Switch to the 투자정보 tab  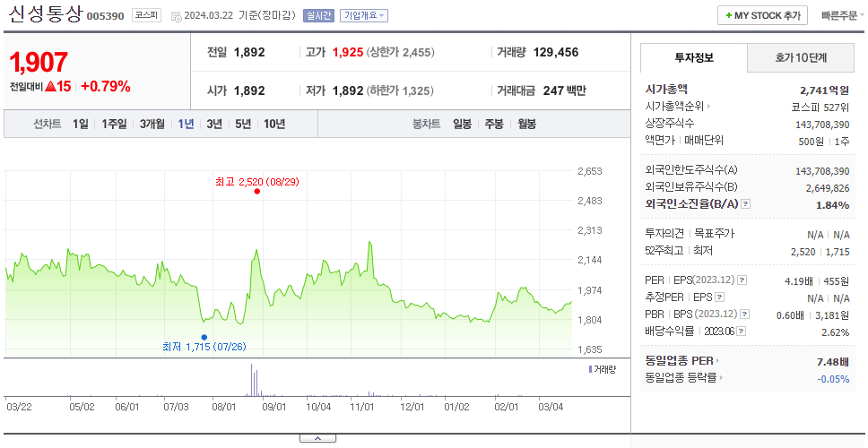tap(694, 57)
